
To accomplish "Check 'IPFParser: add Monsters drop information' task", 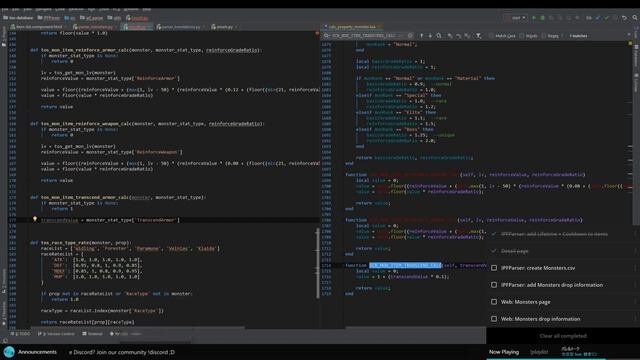I will (x=494, y=285).
